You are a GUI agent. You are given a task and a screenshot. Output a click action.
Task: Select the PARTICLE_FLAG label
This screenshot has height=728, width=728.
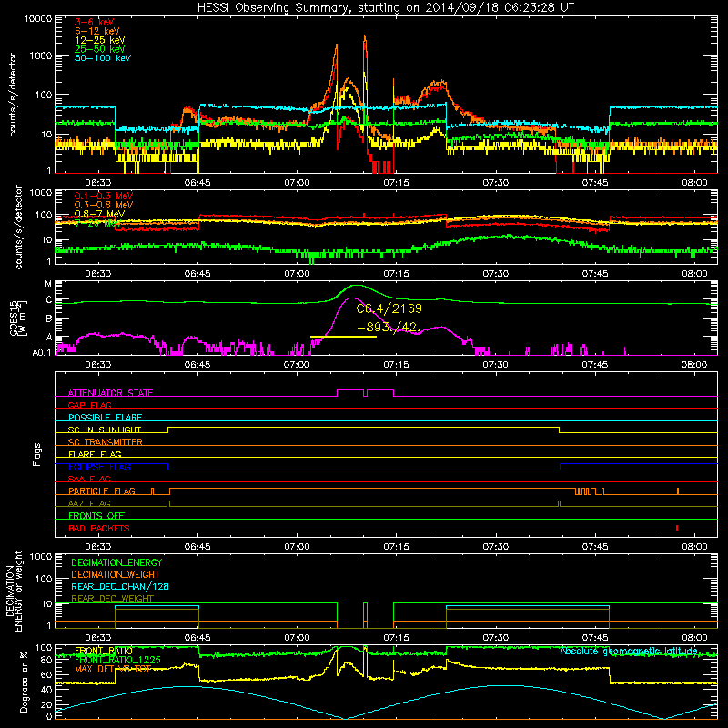(x=102, y=491)
